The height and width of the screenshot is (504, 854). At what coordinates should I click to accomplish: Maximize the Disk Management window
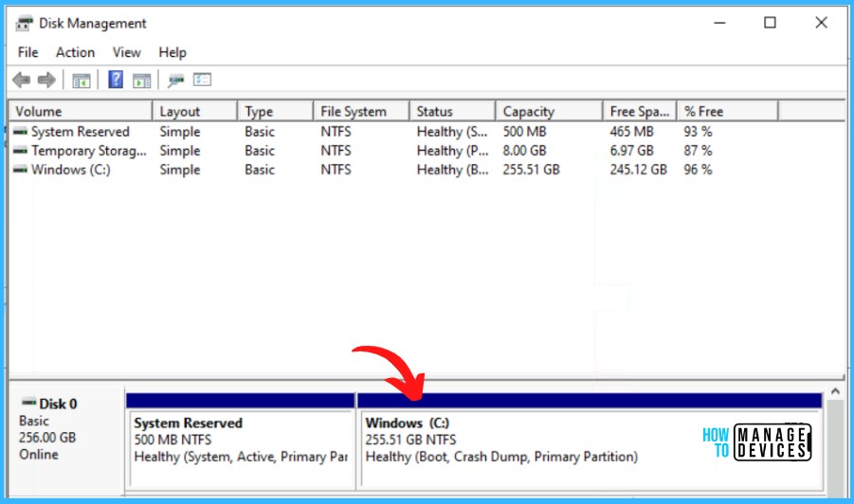point(770,23)
